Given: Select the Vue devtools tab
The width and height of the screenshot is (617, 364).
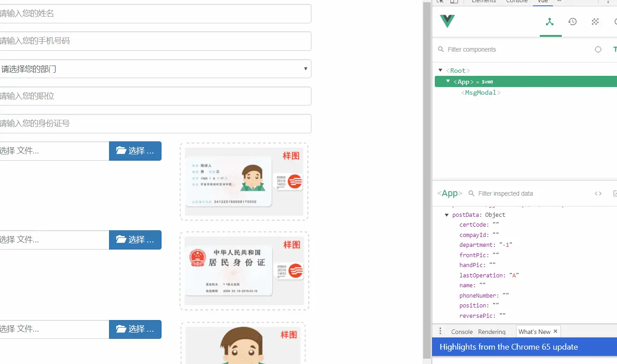Looking at the screenshot, I should [543, 2].
